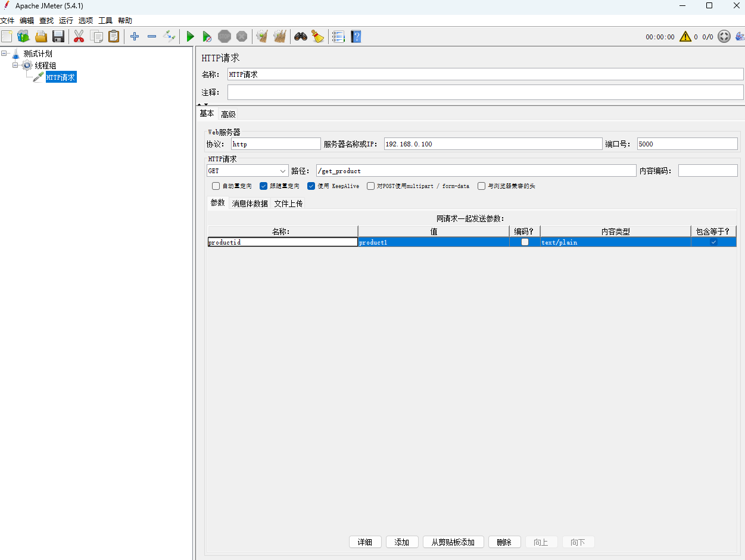Click the 路径 field with /get_product
The height and width of the screenshot is (560, 745).
[x=476, y=171]
